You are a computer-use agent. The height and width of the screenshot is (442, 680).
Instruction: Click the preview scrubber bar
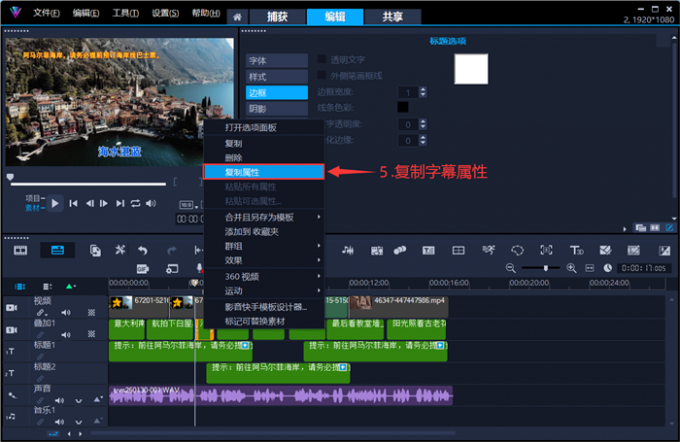88,184
